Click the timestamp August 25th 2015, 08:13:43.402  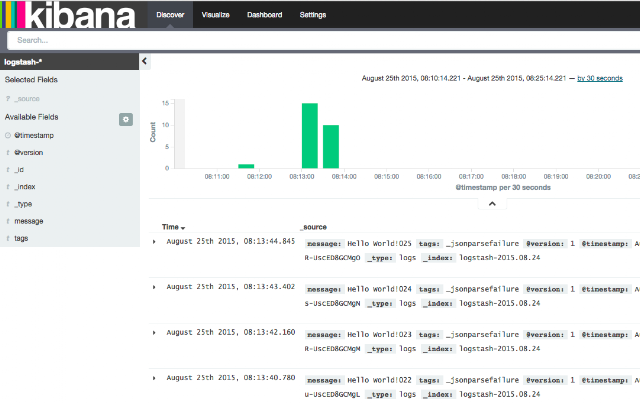click(x=231, y=287)
